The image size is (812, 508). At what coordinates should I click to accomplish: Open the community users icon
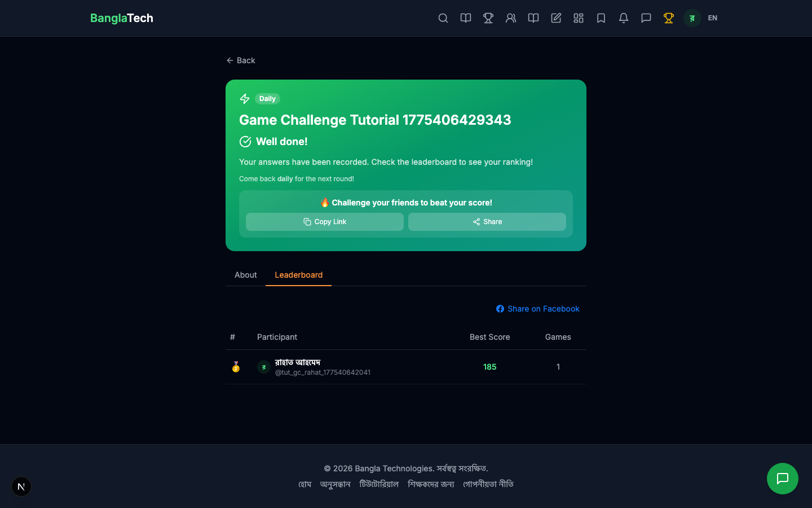[511, 18]
